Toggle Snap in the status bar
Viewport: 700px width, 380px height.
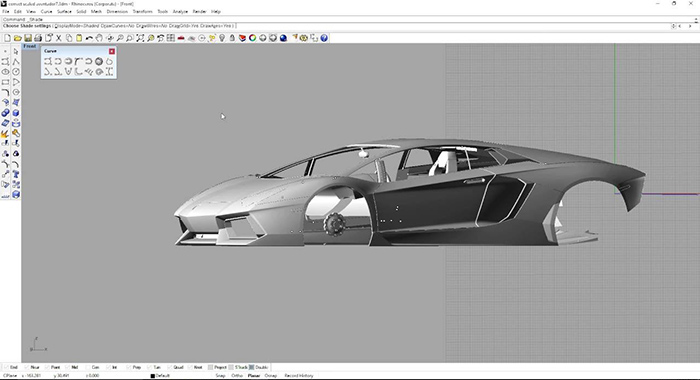(x=220, y=376)
